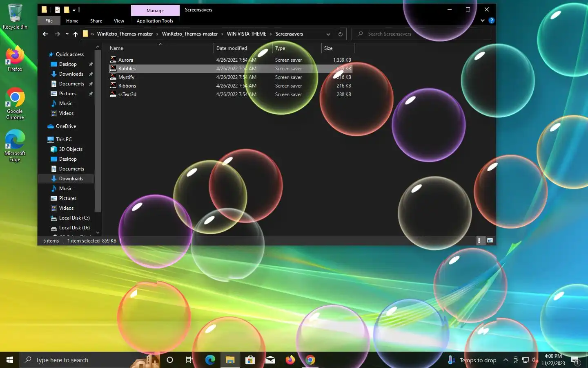Viewport: 588px width, 368px height.
Task: Open Task View on the taskbar
Action: click(x=189, y=360)
